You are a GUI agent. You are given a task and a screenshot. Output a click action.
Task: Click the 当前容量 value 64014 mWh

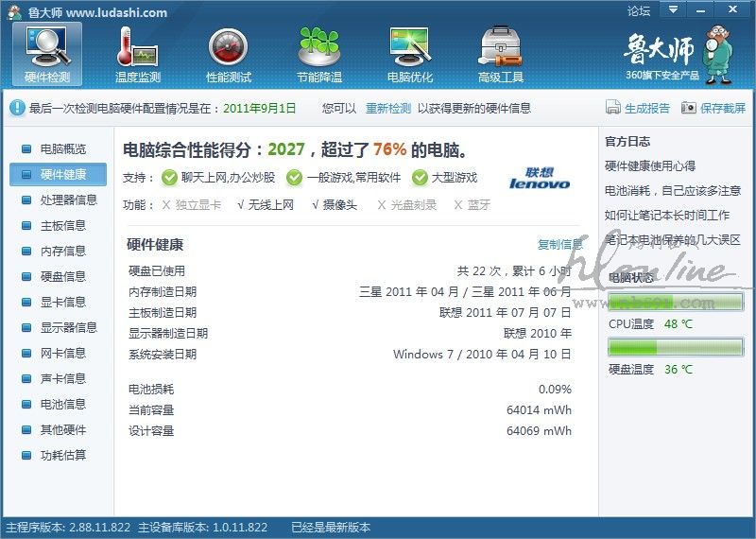[539, 410]
